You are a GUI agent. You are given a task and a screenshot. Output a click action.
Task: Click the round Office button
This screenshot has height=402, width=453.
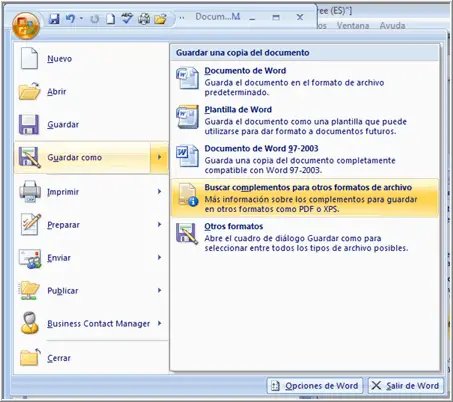click(x=26, y=25)
